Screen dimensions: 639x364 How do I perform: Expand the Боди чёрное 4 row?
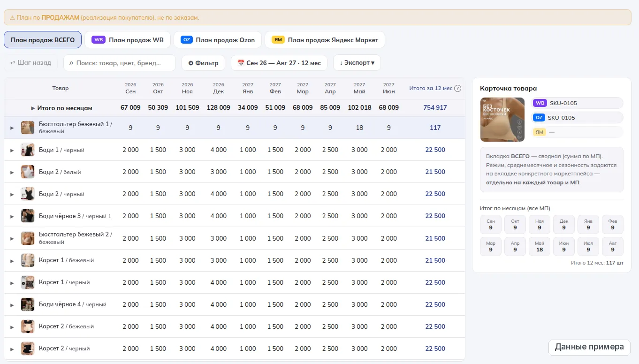coord(12,305)
